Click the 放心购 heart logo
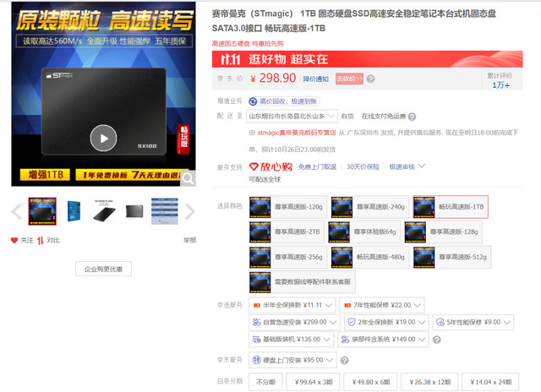The width and height of the screenshot is (541, 392). (254, 167)
